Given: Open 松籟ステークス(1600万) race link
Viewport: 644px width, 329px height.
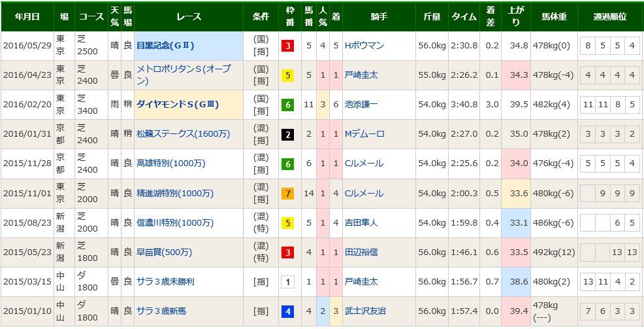Looking at the screenshot, I should [x=183, y=134].
